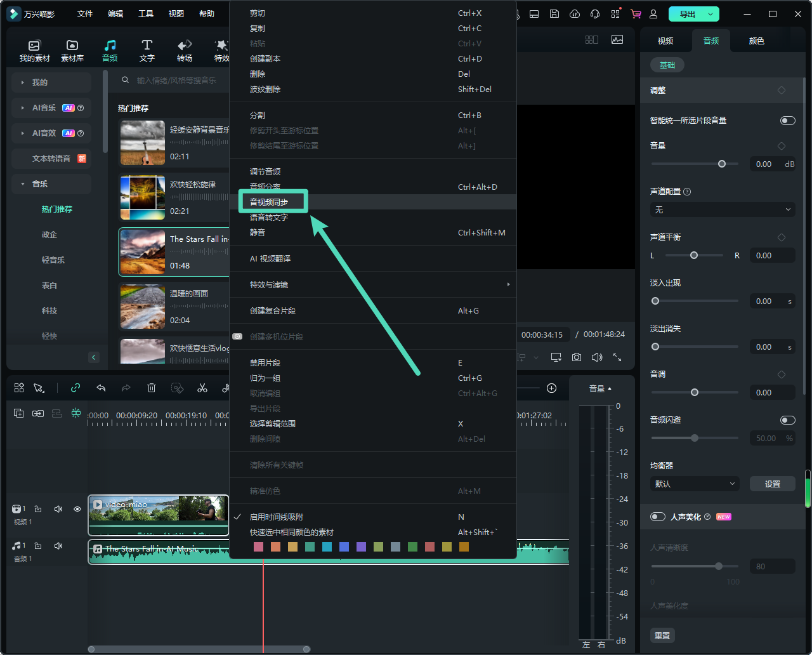
Task: Hide video track 1 with eye icon
Action: pos(77,509)
